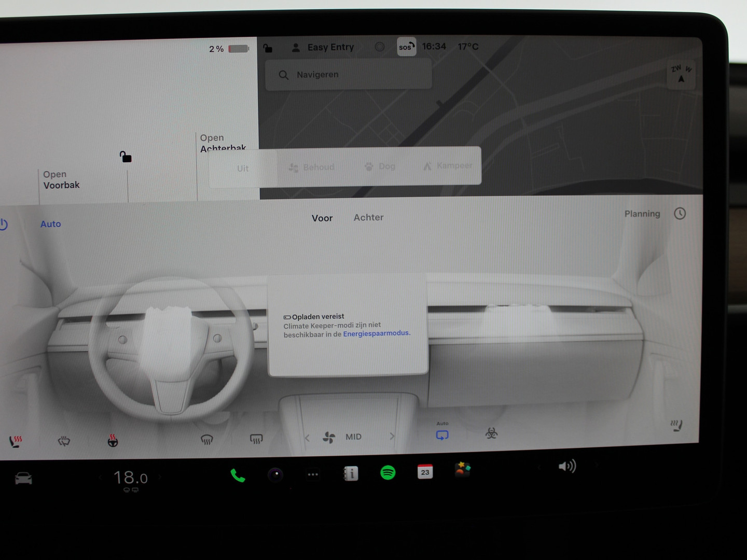Decrease fan speed with left chevron

[307, 438]
